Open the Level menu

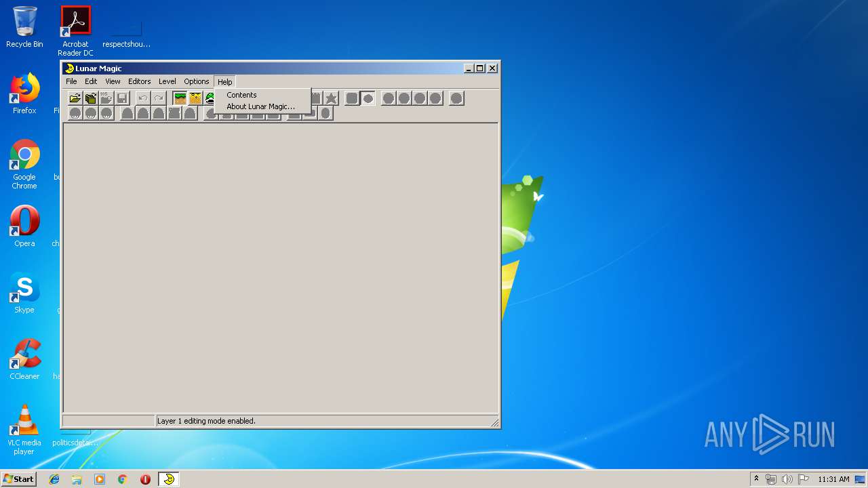click(167, 81)
